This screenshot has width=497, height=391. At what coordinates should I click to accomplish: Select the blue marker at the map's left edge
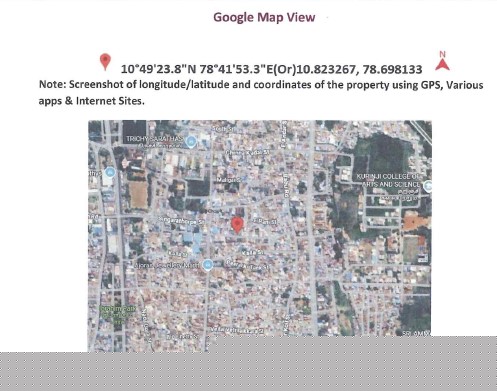(x=110, y=173)
